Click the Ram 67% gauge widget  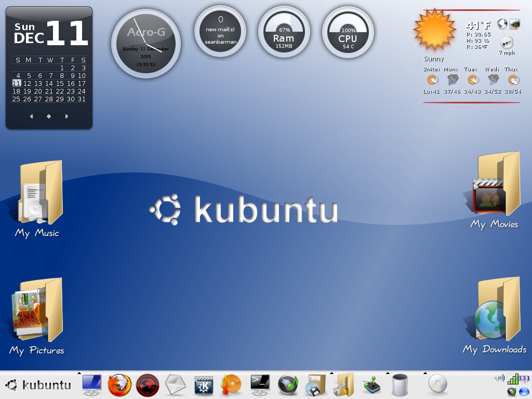284,32
